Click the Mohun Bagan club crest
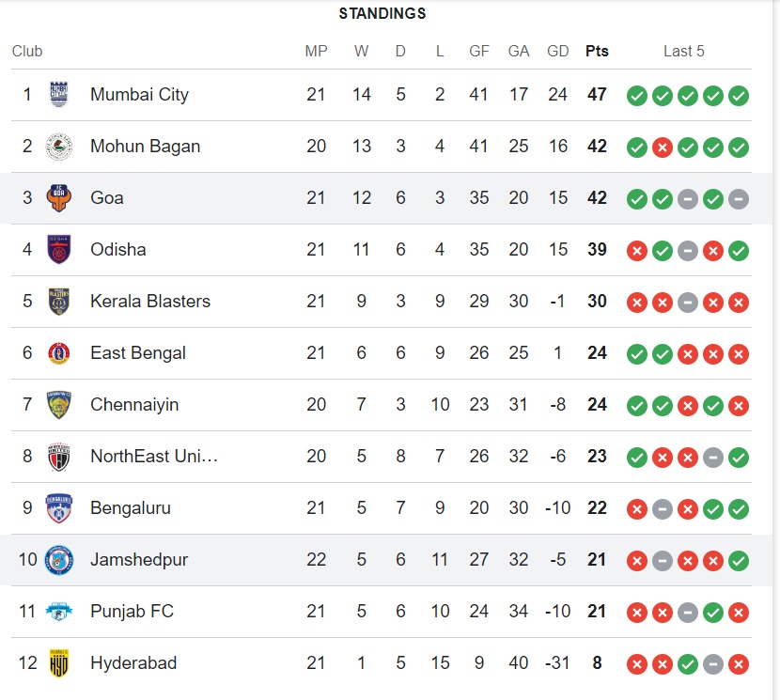Image resolution: width=780 pixels, height=700 pixels. [59, 147]
